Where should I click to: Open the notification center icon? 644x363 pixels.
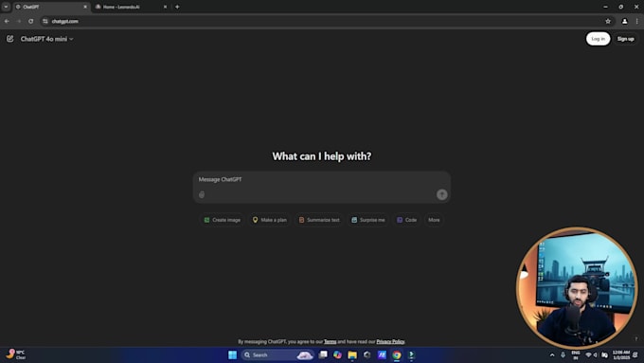[635, 354]
